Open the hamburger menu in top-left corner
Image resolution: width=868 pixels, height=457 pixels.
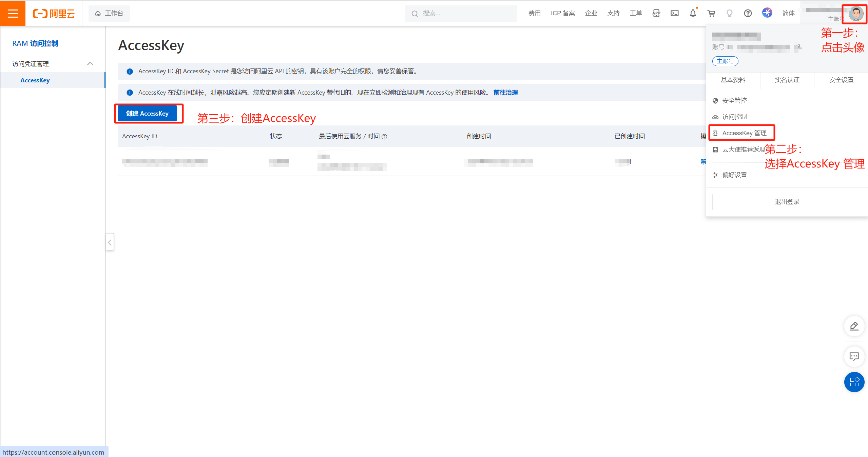tap(13, 13)
